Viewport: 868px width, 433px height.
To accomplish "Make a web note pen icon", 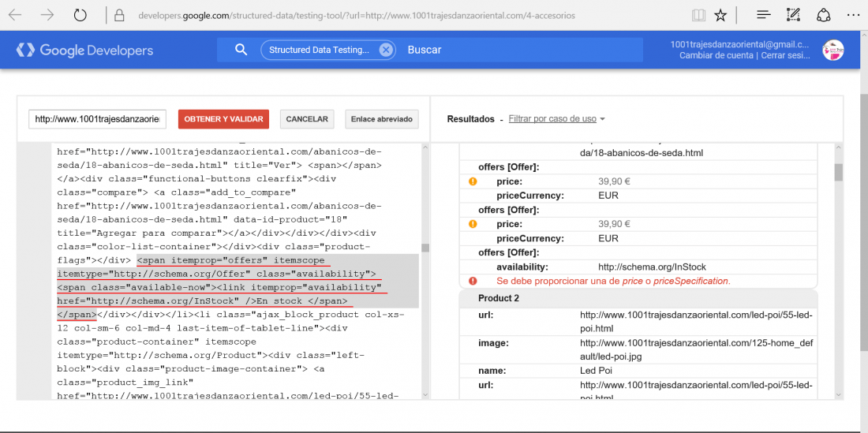I will coord(793,16).
